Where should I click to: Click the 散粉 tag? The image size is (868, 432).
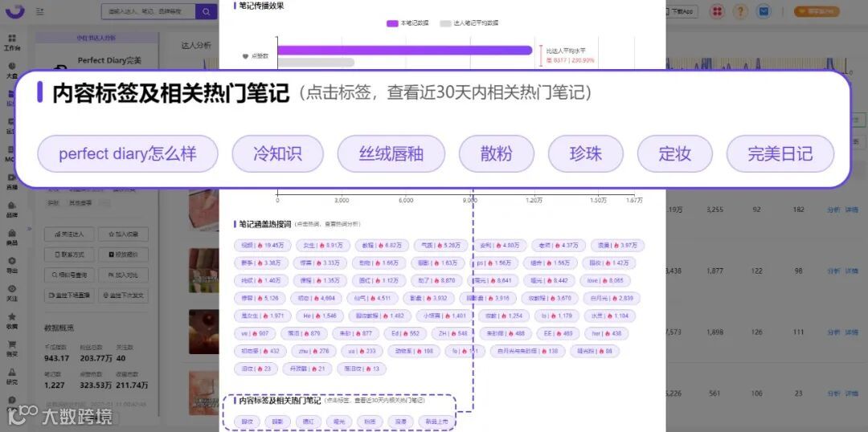497,153
